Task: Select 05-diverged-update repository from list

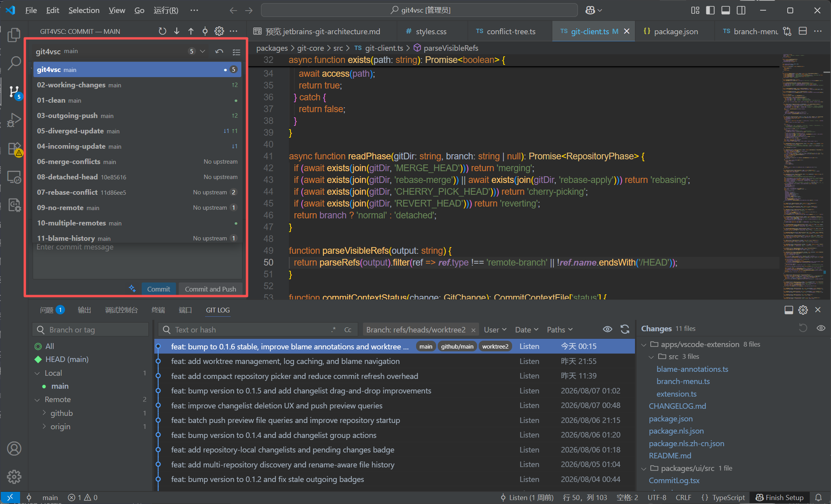Action: tap(137, 131)
